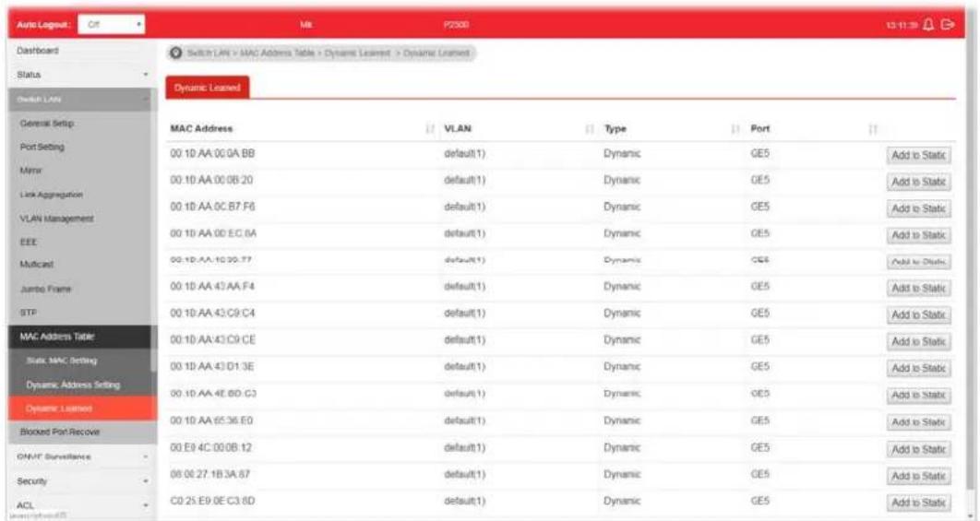Add 08:00:27:1B:3A:87 to static
Image resolution: width=980 pixels, height=521 pixels.
[918, 476]
